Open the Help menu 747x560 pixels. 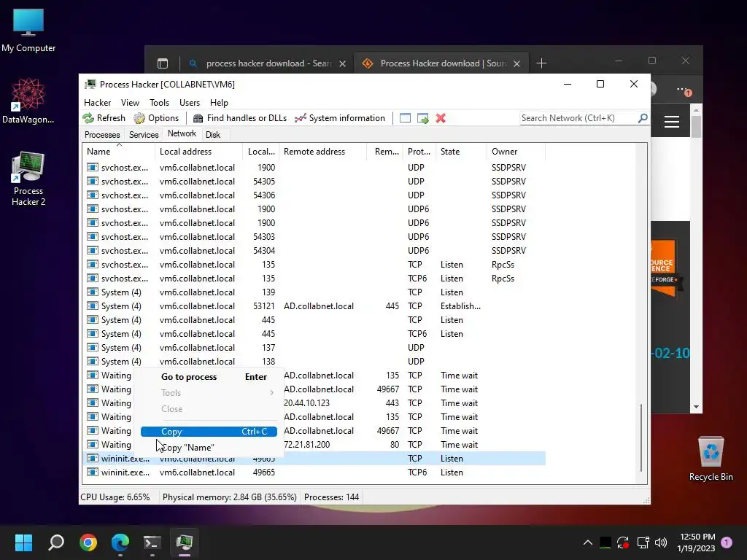pos(219,102)
